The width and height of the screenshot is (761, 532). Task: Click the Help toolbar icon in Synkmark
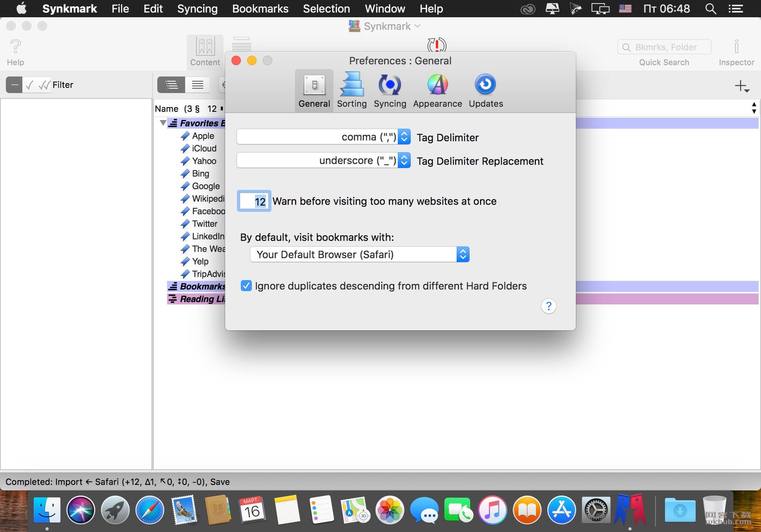coord(15,52)
